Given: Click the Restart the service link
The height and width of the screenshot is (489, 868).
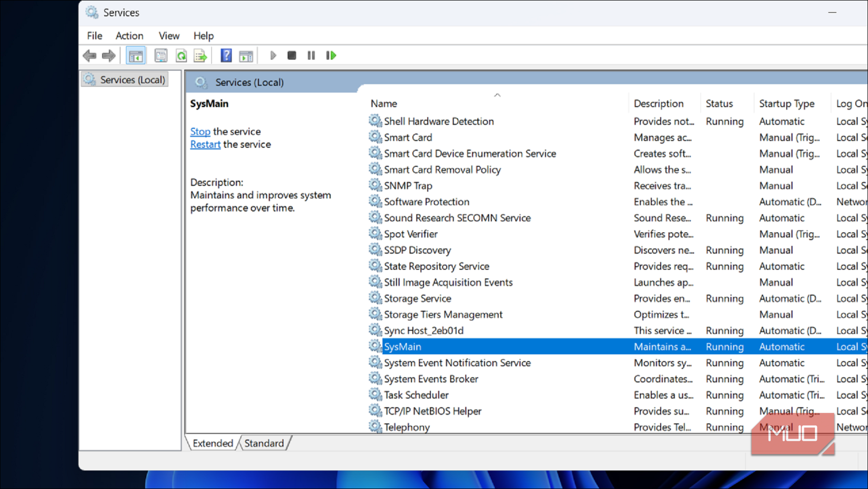Looking at the screenshot, I should point(205,144).
